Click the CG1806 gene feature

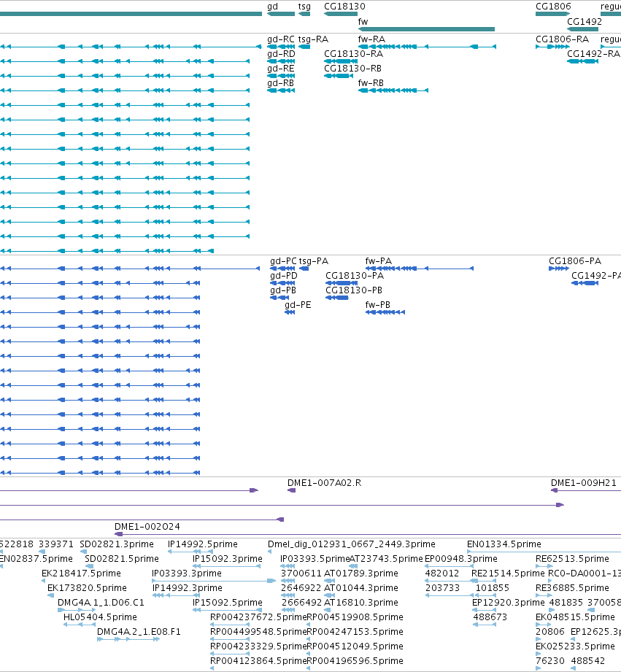[x=552, y=14]
